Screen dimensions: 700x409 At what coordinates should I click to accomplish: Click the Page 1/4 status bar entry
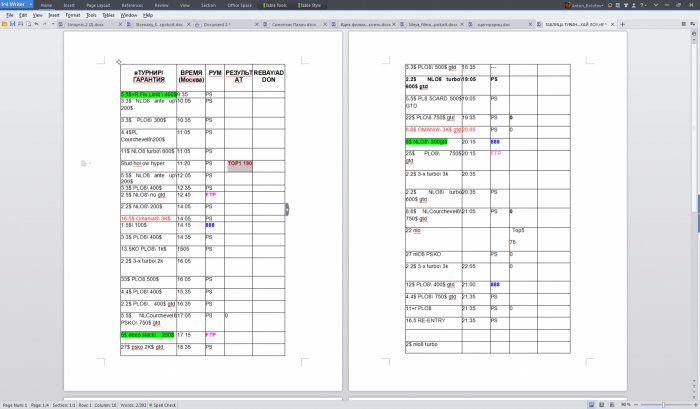[40, 405]
